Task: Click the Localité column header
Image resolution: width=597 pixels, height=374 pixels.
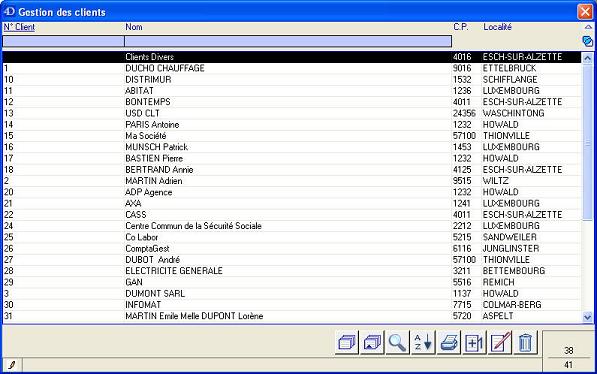Action: (497, 27)
